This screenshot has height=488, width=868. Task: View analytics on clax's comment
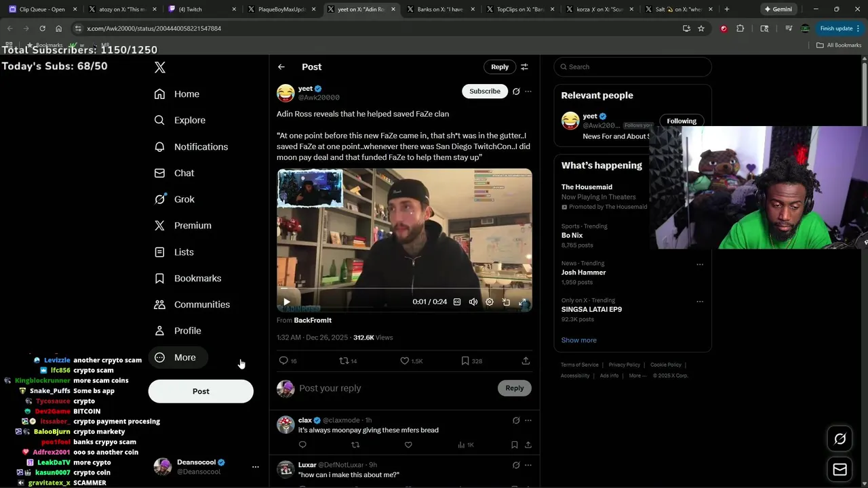[x=465, y=445]
